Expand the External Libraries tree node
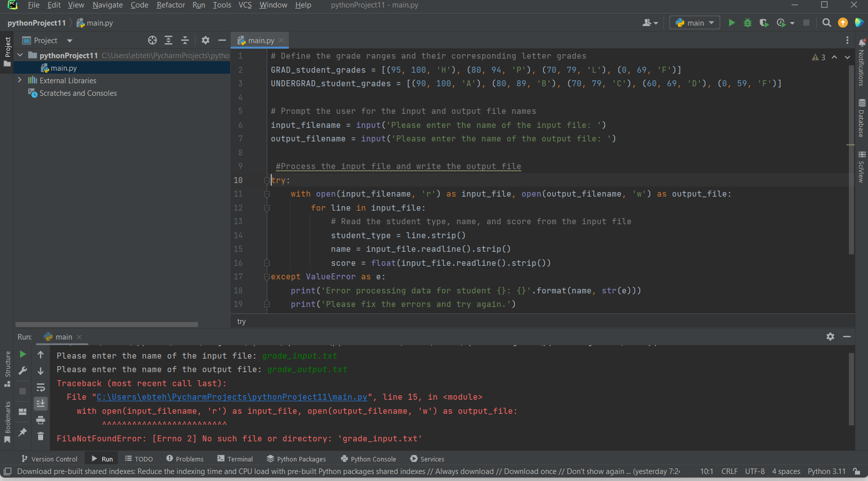The image size is (868, 481). [x=20, y=80]
